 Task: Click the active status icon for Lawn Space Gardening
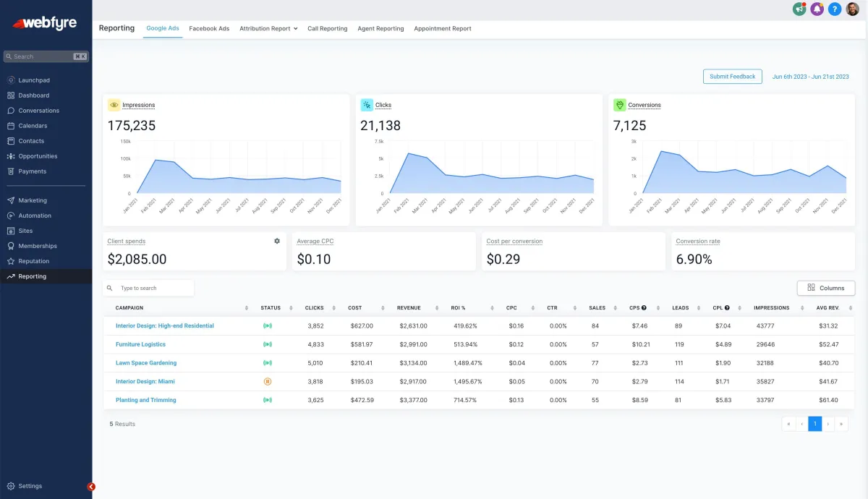[x=268, y=363]
